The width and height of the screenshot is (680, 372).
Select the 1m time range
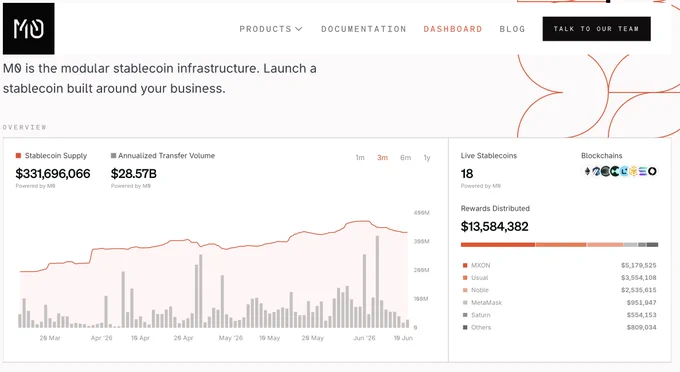coord(360,158)
